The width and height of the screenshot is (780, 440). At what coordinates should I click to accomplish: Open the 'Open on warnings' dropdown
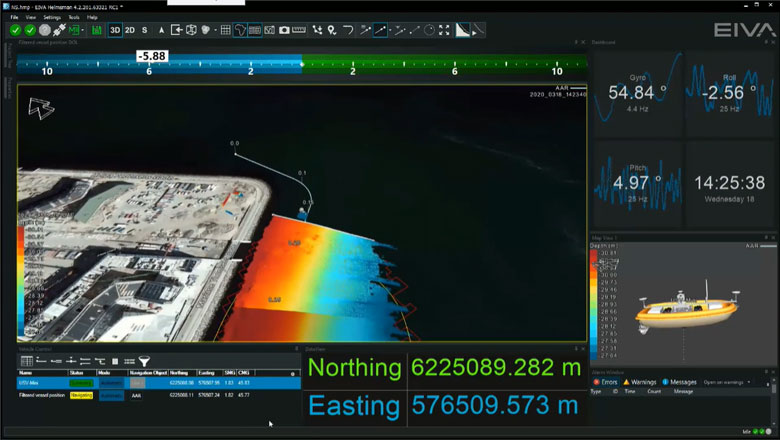coord(726,382)
